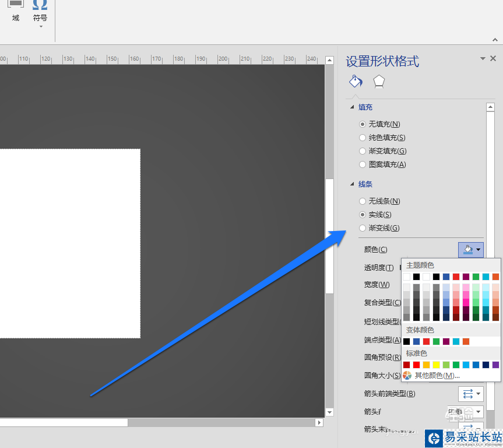Choose 渐变线(G) gradient line option
The height and width of the screenshot is (448, 503).
(x=379, y=228)
